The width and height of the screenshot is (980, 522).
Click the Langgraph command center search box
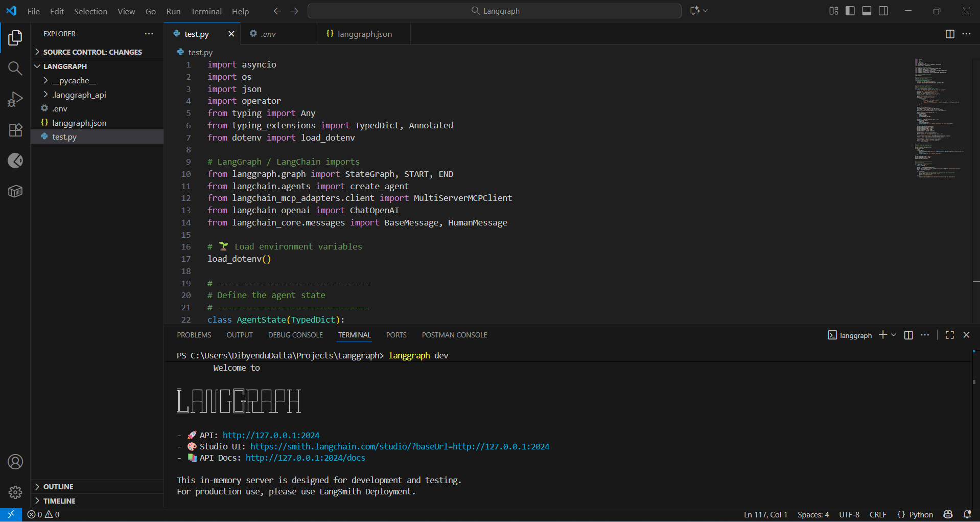494,11
